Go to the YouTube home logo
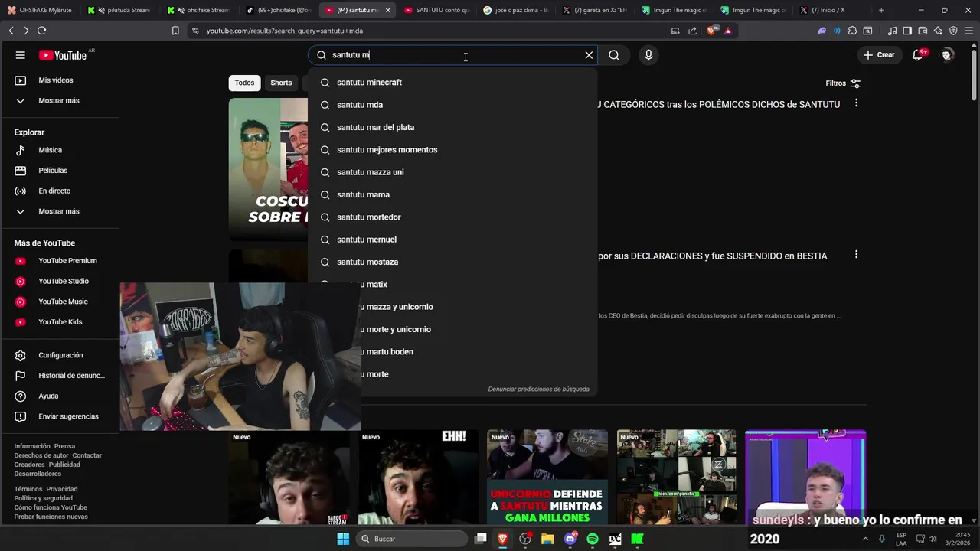The image size is (980, 551). 63,55
